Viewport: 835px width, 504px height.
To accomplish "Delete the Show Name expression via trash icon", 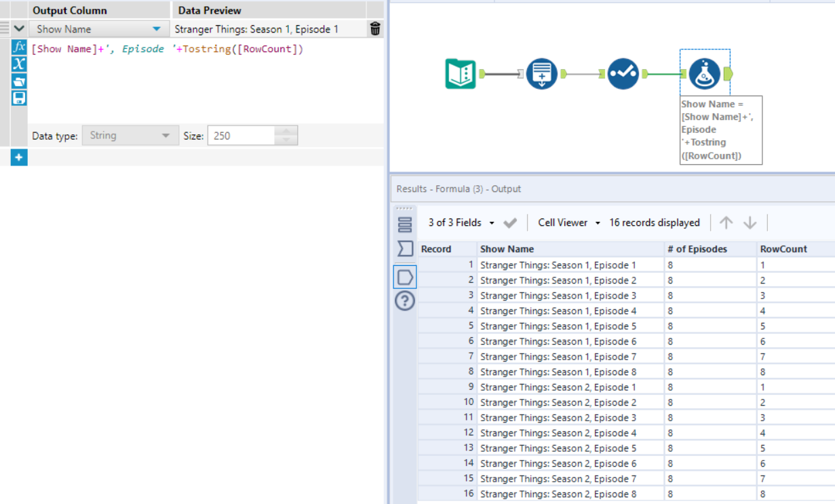I will click(x=374, y=28).
